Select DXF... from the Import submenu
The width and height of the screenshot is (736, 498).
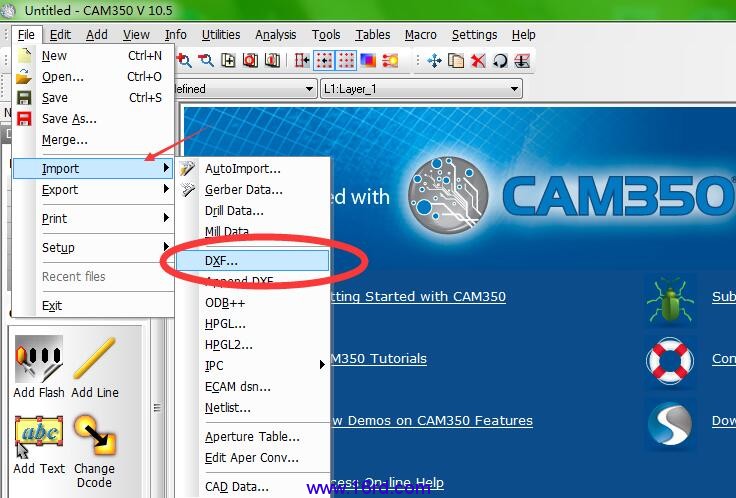pos(222,260)
